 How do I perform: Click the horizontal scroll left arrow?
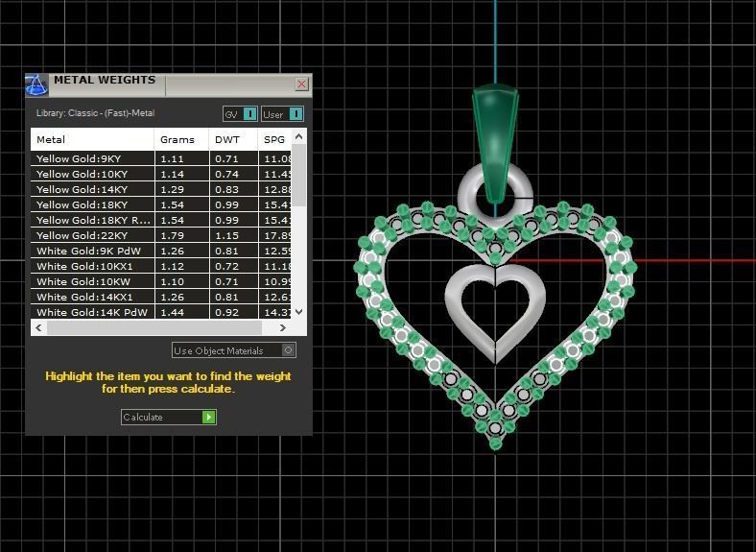(x=38, y=327)
